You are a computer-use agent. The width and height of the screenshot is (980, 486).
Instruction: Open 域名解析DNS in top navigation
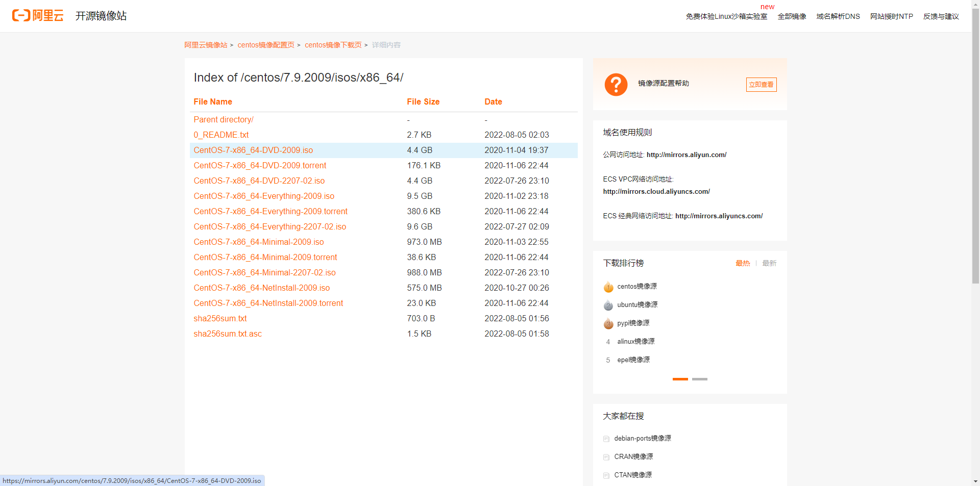(838, 16)
